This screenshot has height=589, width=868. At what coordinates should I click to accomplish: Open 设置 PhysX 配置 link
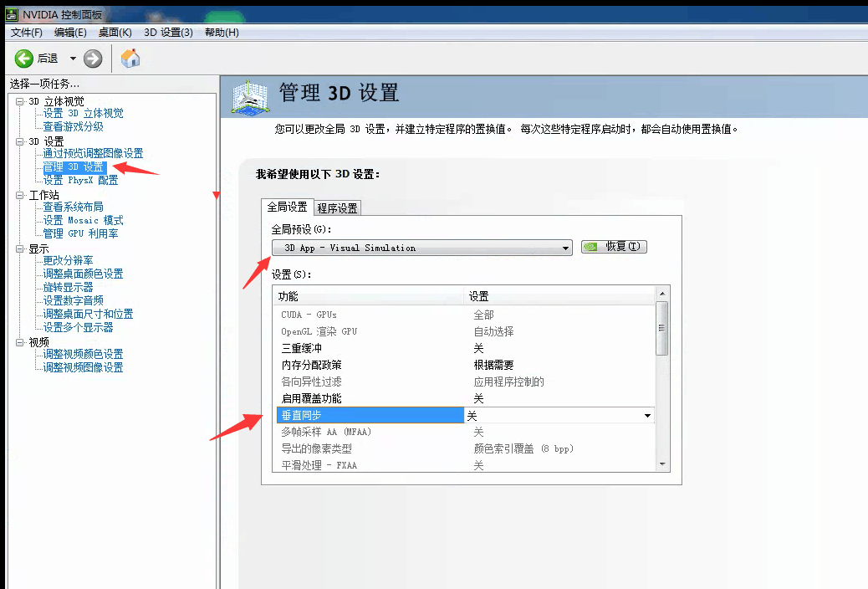[80, 180]
